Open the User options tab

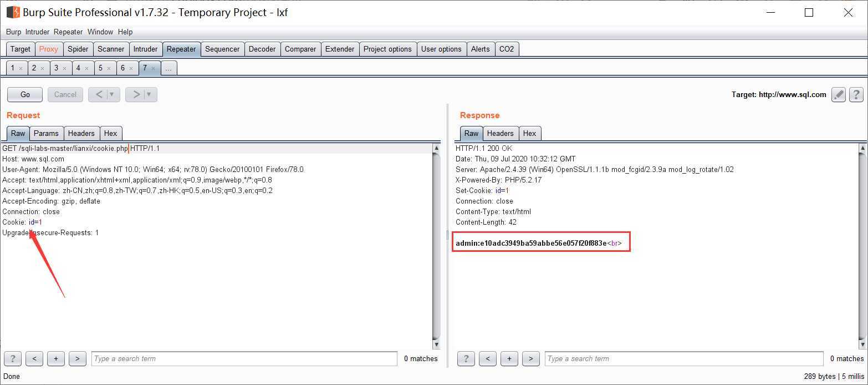pos(441,49)
